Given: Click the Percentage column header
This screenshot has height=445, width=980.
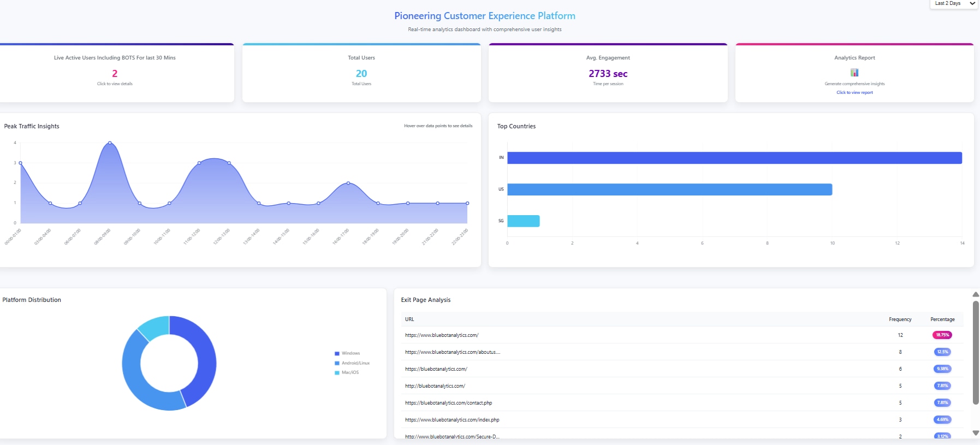Looking at the screenshot, I should [x=942, y=319].
